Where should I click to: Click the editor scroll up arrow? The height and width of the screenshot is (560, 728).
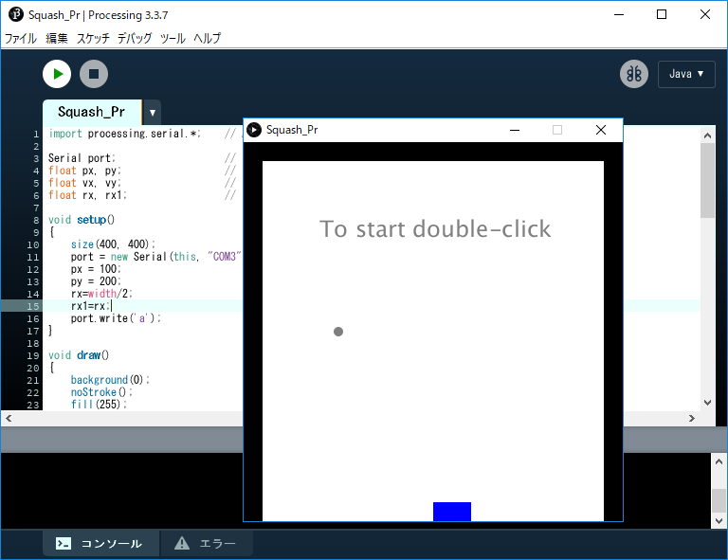click(x=707, y=135)
